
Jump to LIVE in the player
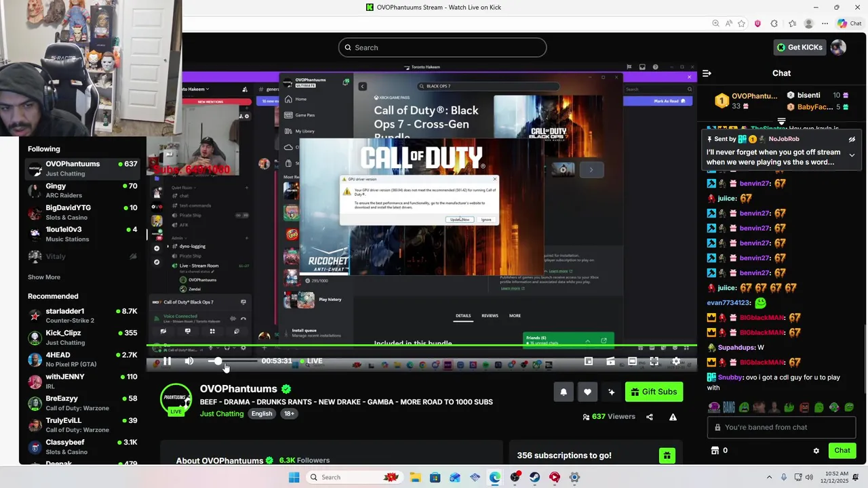(311, 361)
